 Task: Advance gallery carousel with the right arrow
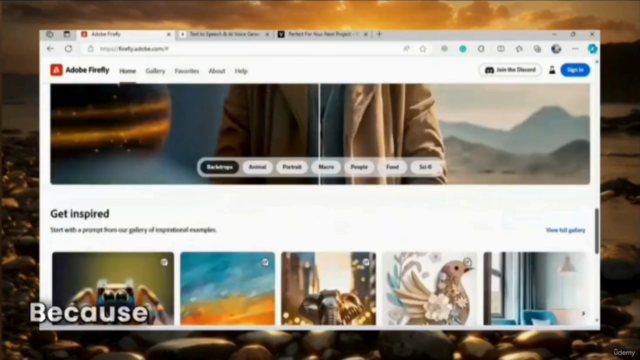583,313
